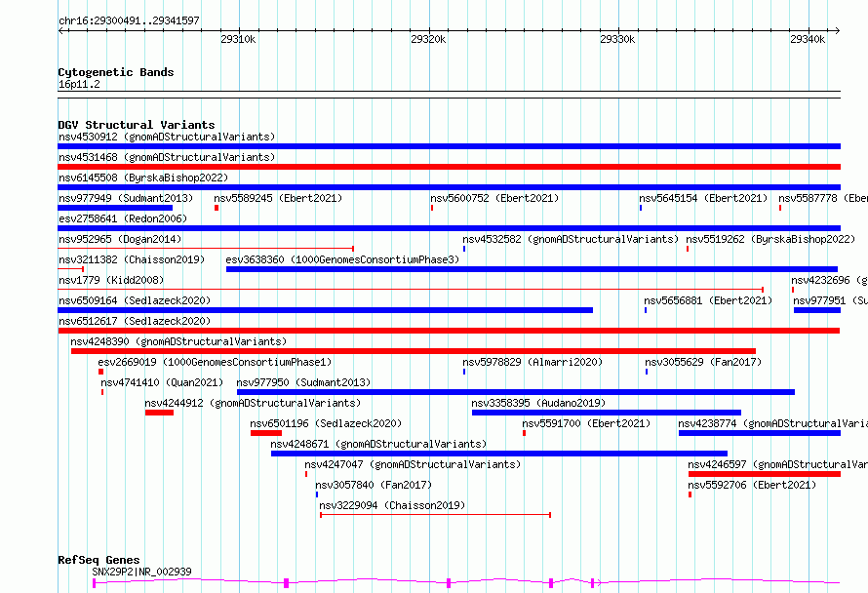Select blue bar of nsv6509164
Screen dimensions: 868x593
pyautogui.click(x=326, y=310)
